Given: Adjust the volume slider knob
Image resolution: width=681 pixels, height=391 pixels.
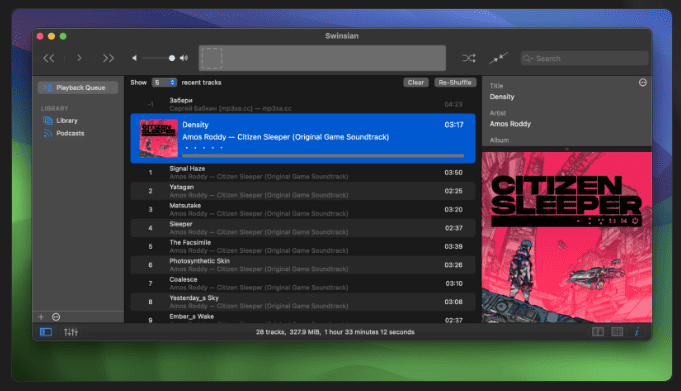Looking at the screenshot, I should [x=172, y=58].
